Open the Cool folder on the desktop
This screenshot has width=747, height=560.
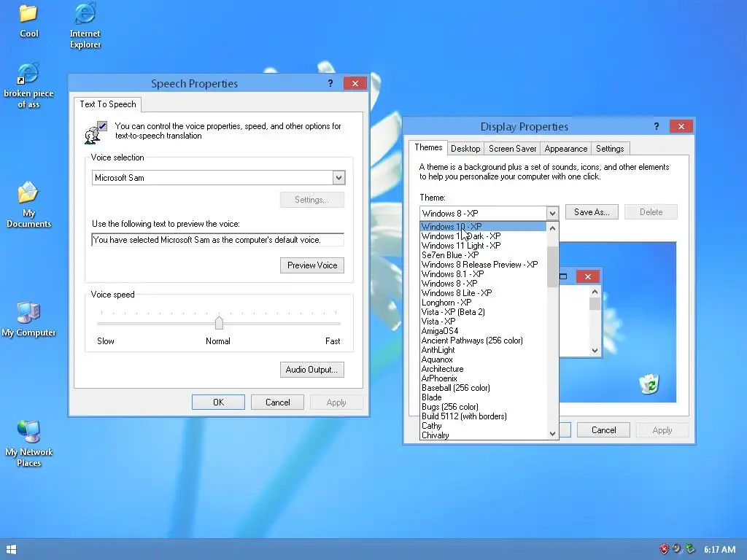click(x=28, y=21)
